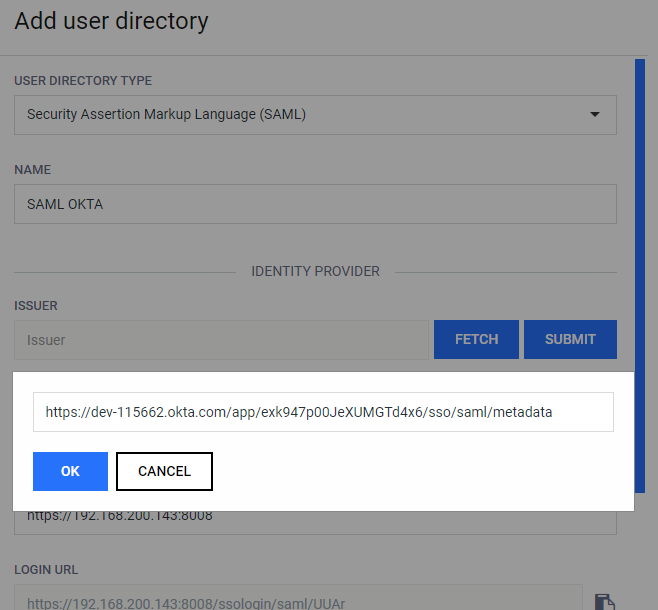Click the NAME field label
Image resolution: width=658 pixels, height=610 pixels.
coord(33,169)
